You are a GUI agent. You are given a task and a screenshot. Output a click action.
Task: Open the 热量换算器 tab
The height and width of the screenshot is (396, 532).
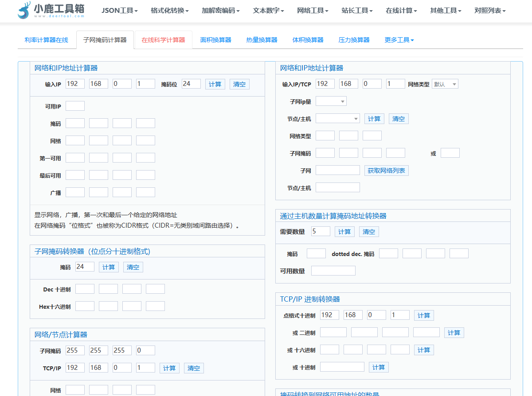(x=262, y=40)
